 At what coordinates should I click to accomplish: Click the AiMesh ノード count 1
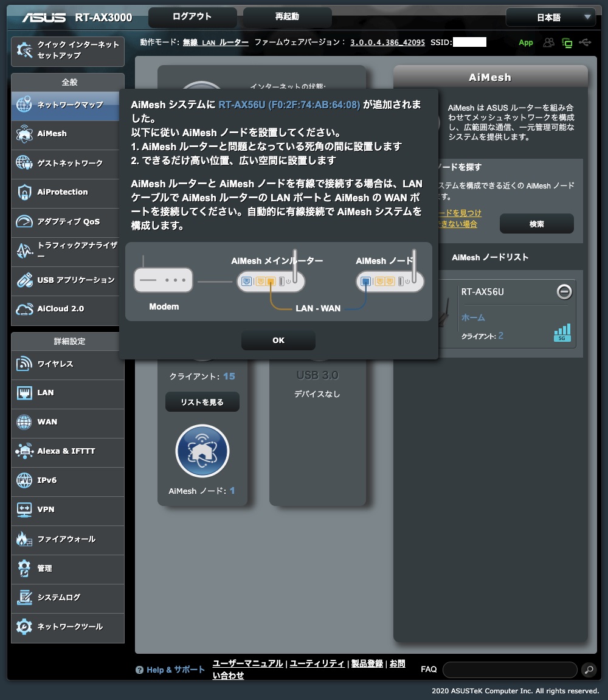click(x=232, y=491)
